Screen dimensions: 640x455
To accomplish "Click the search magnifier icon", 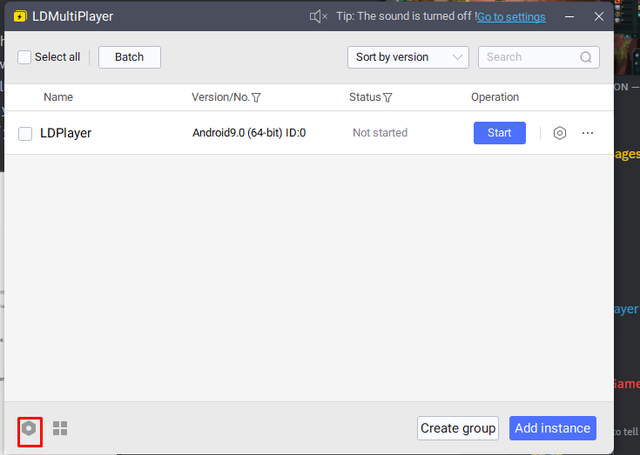I will [x=586, y=57].
